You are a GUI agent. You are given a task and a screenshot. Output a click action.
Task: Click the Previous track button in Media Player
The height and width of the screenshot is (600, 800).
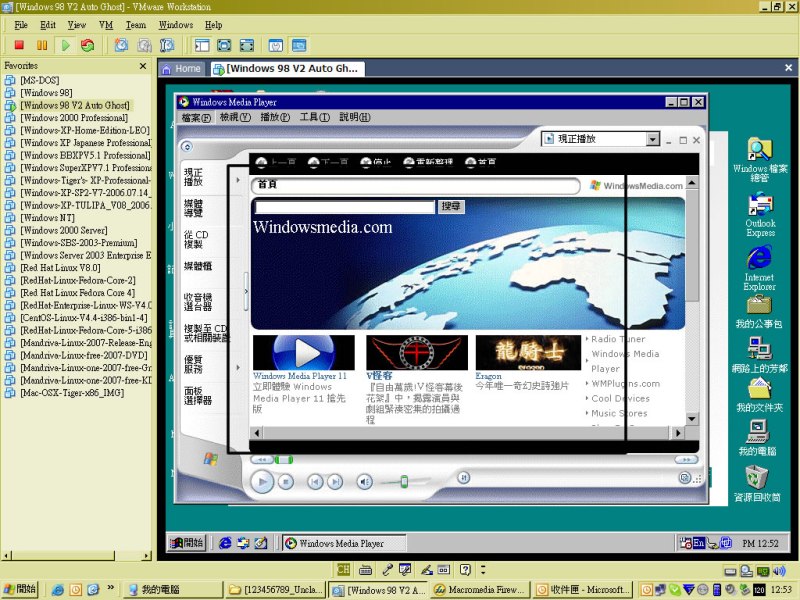coord(315,481)
